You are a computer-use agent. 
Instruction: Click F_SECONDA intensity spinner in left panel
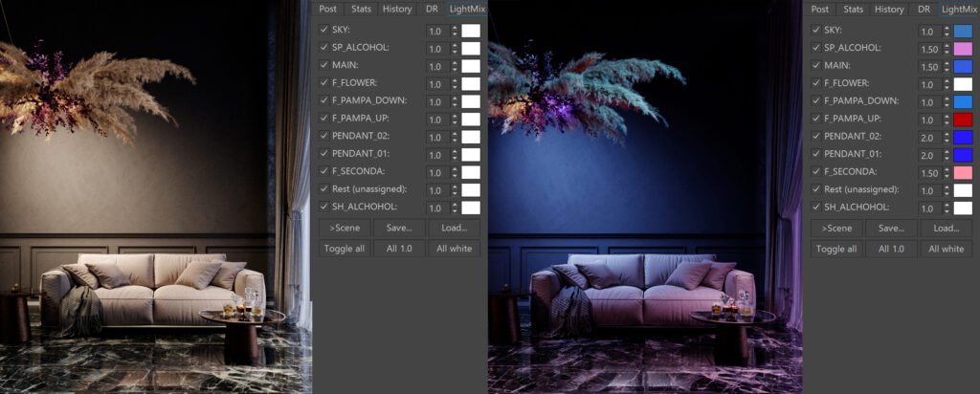(x=455, y=172)
